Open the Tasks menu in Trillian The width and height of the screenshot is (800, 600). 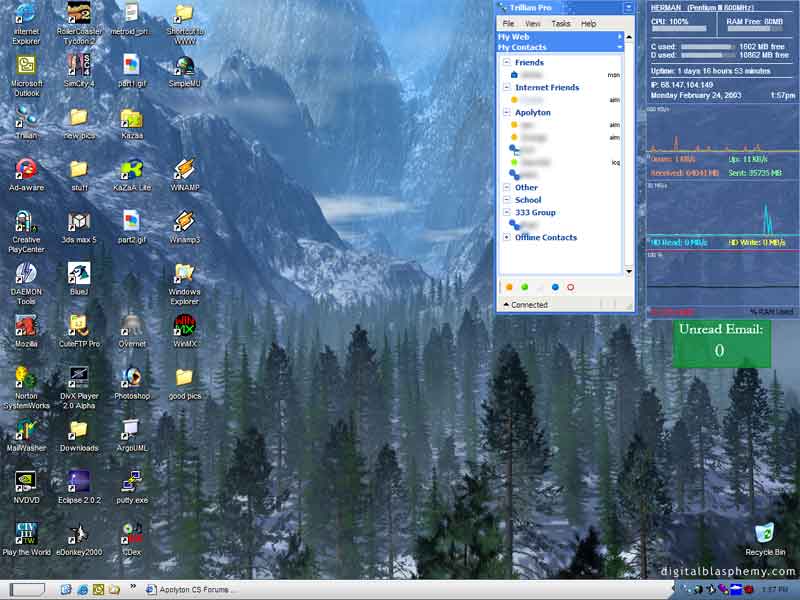pos(561,23)
